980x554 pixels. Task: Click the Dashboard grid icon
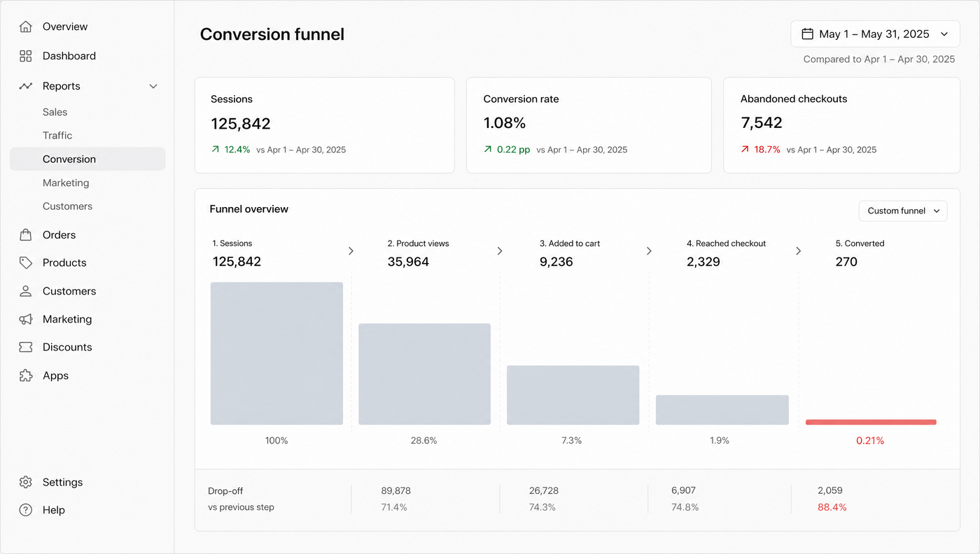(26, 56)
